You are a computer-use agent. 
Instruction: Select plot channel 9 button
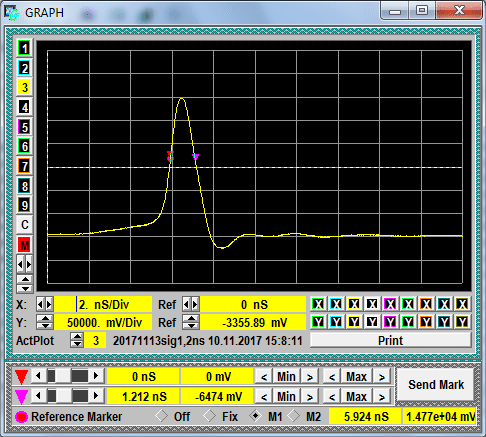[x=24, y=205]
